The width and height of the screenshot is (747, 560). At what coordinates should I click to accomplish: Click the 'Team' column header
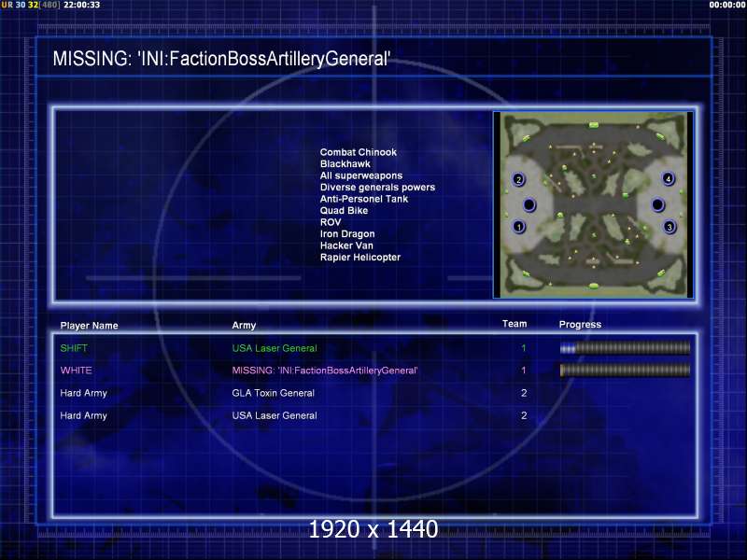click(x=514, y=324)
